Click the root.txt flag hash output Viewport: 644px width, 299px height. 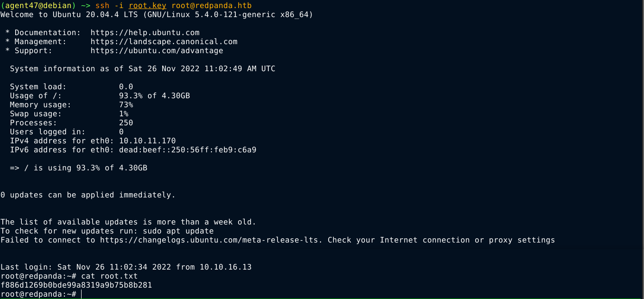[x=76, y=285]
